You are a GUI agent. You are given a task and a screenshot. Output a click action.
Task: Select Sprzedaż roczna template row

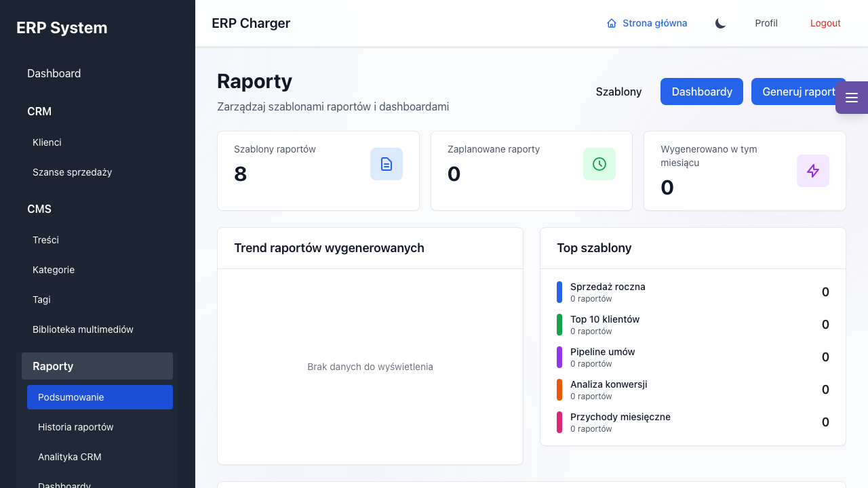click(693, 292)
